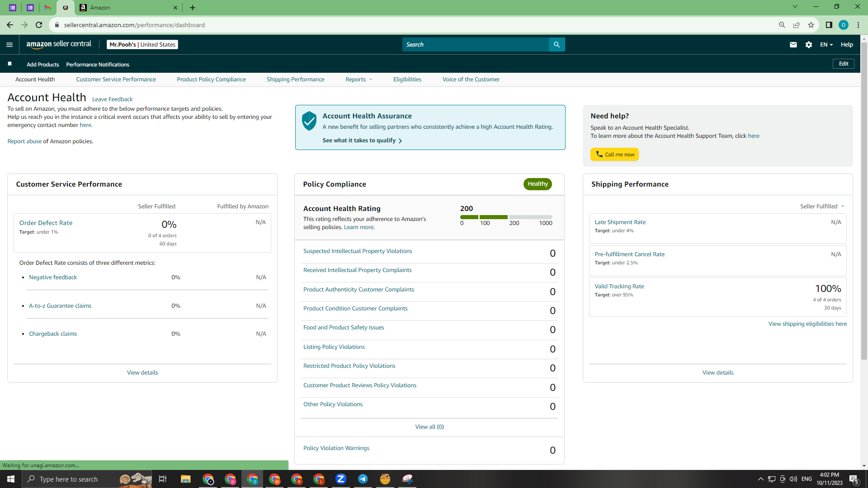Open the Chargeback claims link

[53, 333]
